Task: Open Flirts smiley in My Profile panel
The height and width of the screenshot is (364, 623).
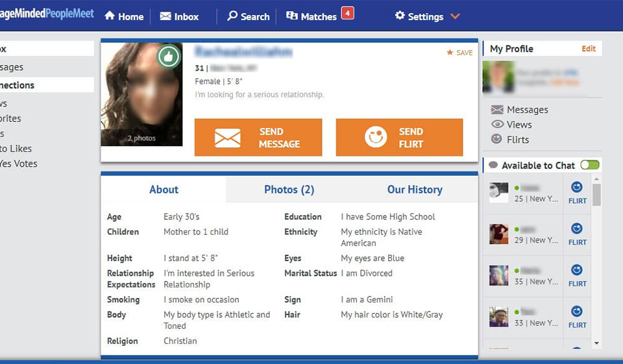Action: pyautogui.click(x=497, y=139)
